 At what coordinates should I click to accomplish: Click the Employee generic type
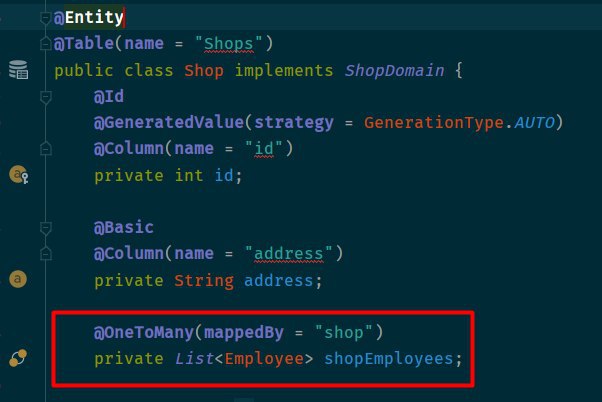[264, 359]
